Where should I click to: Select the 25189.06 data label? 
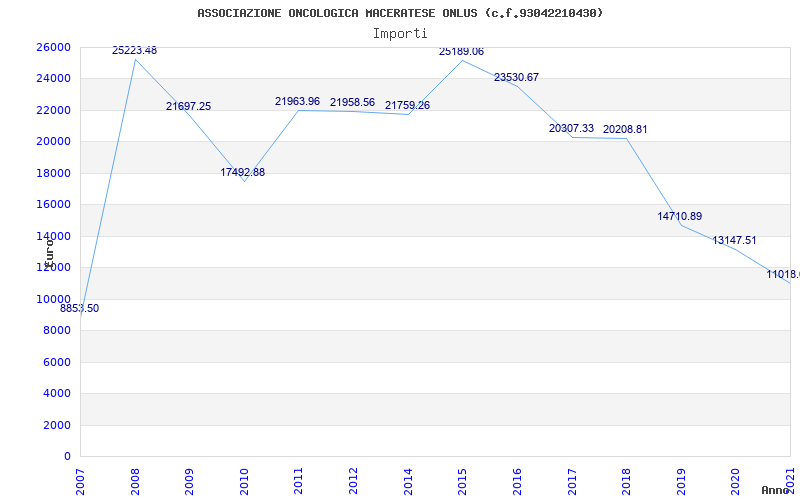461,51
